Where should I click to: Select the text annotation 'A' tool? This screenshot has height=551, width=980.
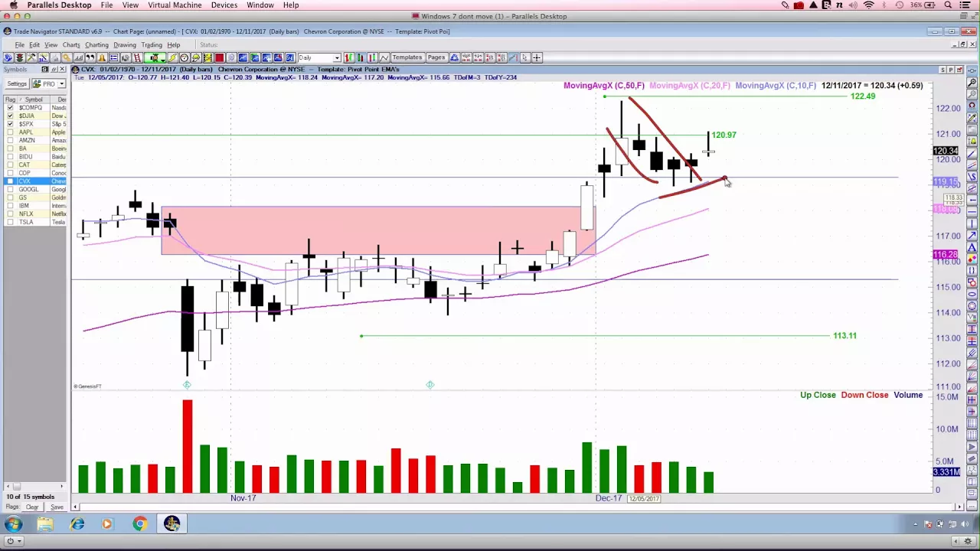pos(972,247)
